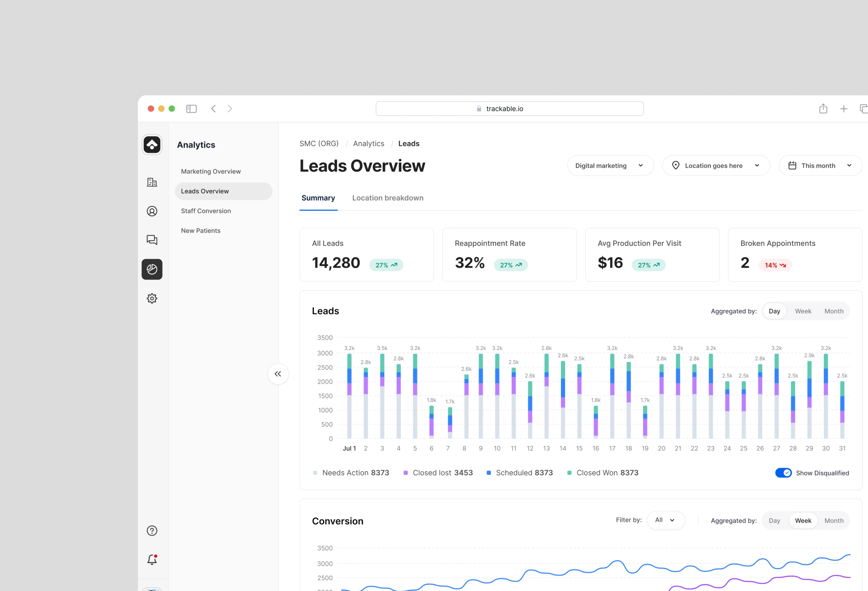Image resolution: width=868 pixels, height=591 pixels.
Task: Click the calendar icon in date filter
Action: [792, 165]
